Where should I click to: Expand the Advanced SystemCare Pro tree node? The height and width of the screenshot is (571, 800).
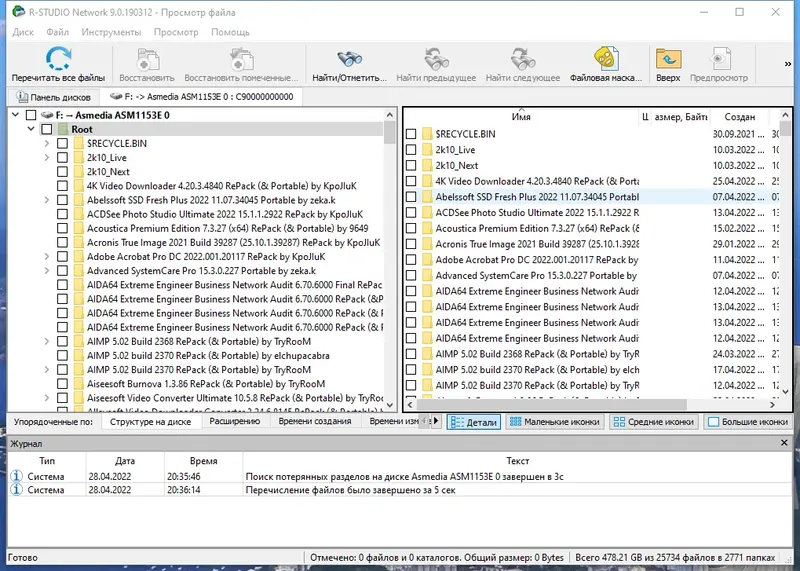point(47,271)
